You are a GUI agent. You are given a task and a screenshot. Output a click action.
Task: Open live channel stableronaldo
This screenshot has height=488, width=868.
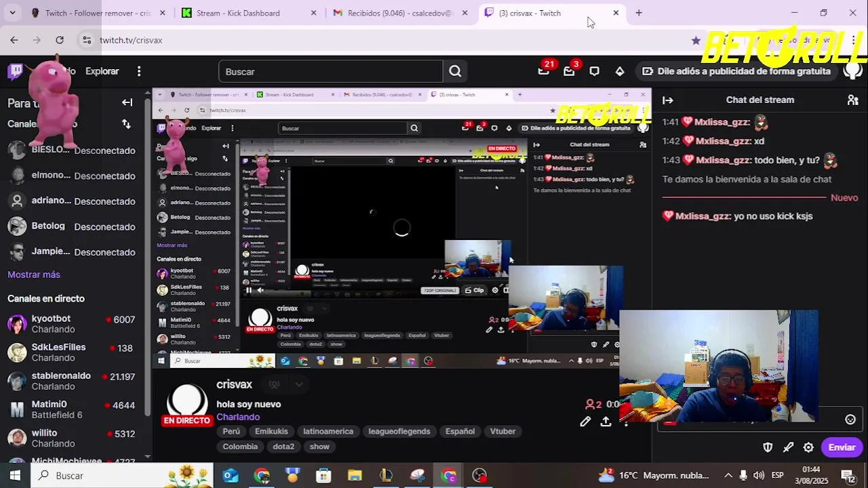tap(71, 381)
